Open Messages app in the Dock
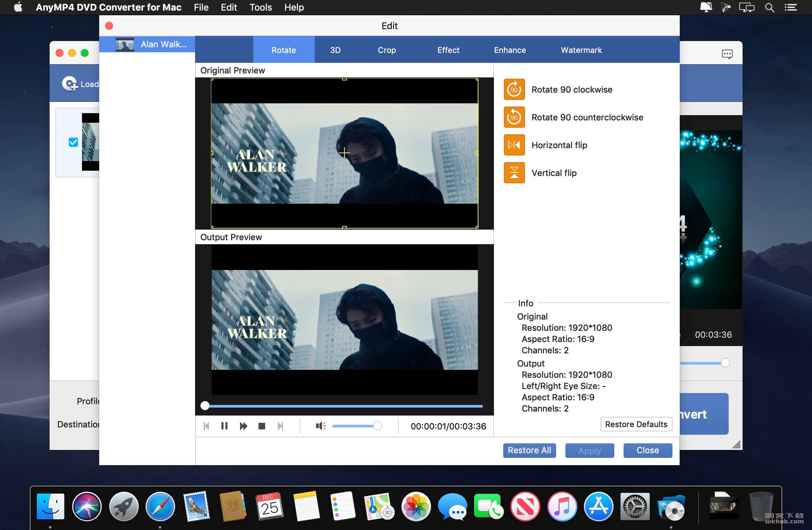Screen dimensions: 812x530 pyautogui.click(x=452, y=506)
